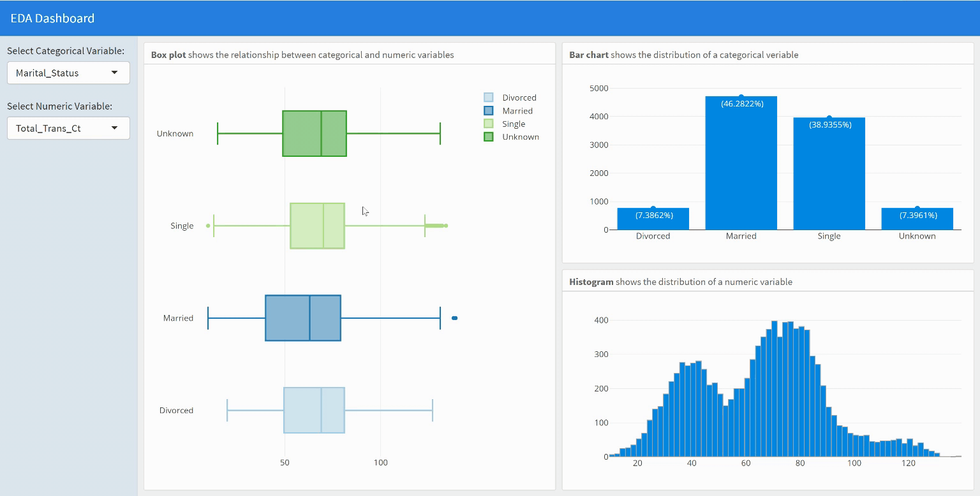Click the EDA Dashboard header title
Screen dimensions: 980x496
point(52,18)
